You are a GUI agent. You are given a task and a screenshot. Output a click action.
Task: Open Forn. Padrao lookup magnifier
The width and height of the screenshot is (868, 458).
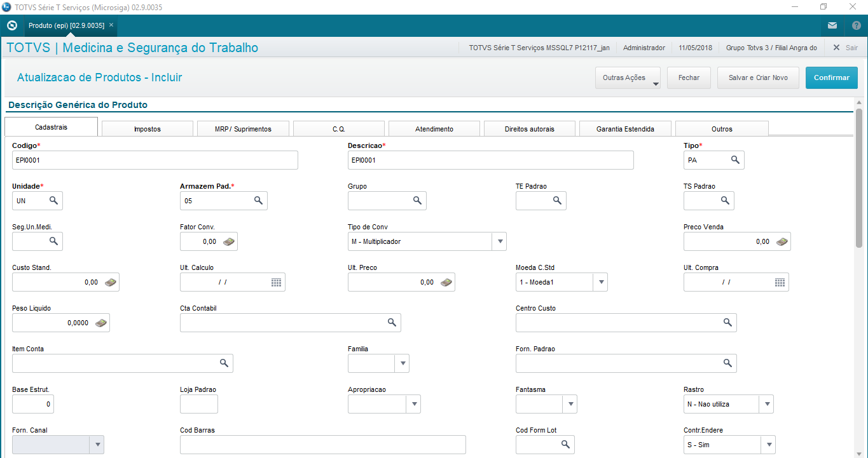(728, 363)
